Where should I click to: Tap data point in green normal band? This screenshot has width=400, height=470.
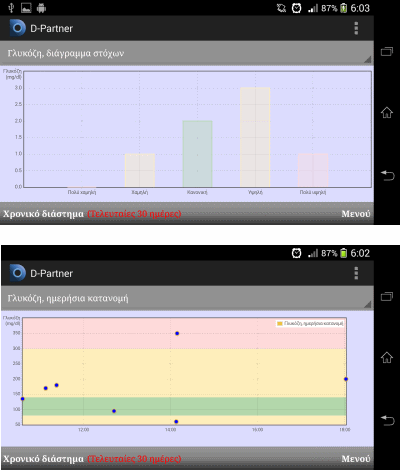114,411
